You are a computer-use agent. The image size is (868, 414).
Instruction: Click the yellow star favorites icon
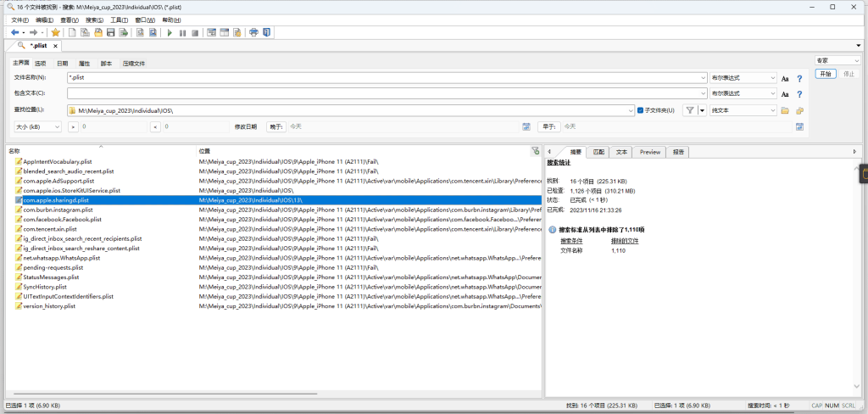point(56,33)
